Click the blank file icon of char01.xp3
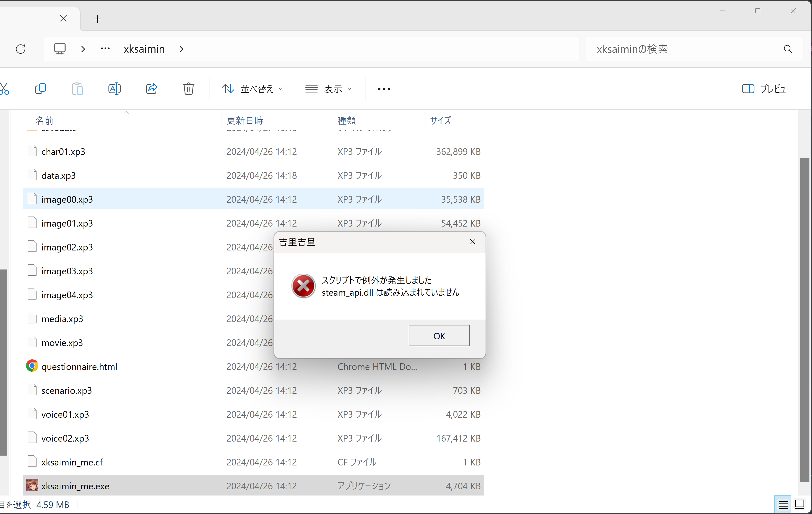This screenshot has height=514, width=812. (x=32, y=151)
